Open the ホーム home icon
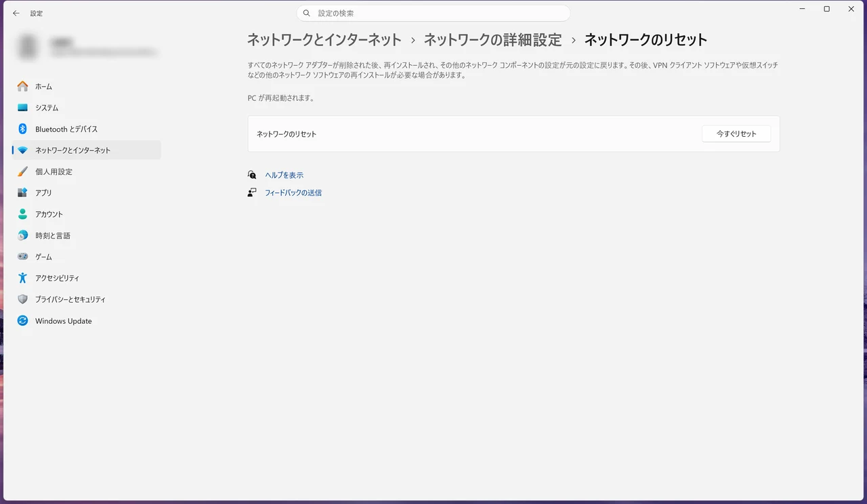The height and width of the screenshot is (504, 867). pyautogui.click(x=23, y=86)
